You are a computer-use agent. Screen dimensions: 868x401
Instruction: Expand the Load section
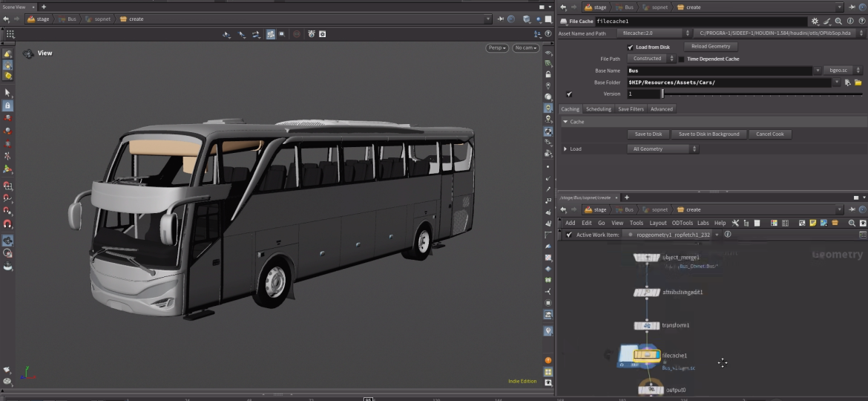click(566, 149)
